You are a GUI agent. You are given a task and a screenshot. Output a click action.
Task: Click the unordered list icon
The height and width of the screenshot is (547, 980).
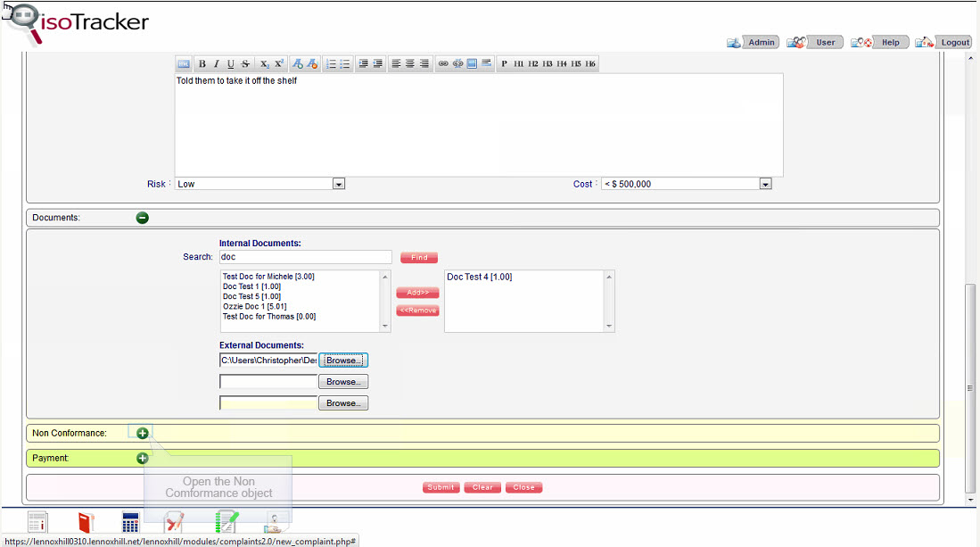coord(344,63)
